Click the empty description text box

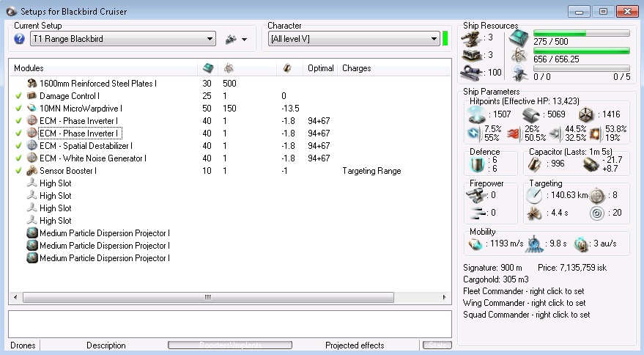(230, 324)
